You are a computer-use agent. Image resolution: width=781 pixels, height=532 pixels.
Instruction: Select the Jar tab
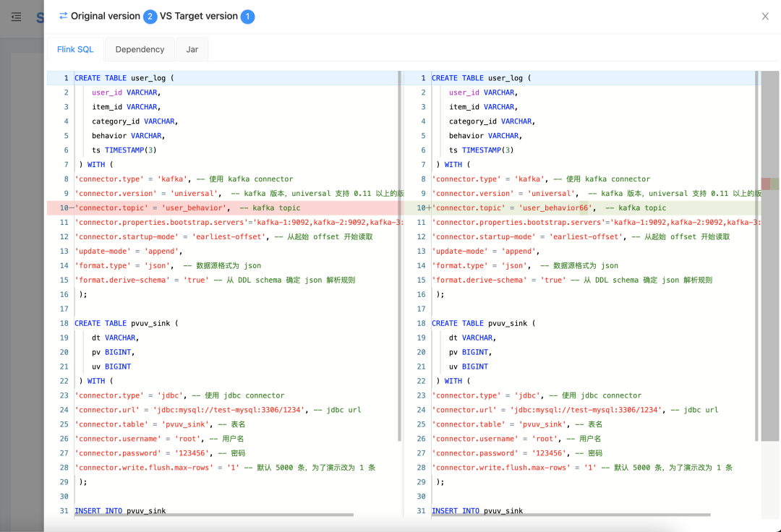pyautogui.click(x=192, y=49)
